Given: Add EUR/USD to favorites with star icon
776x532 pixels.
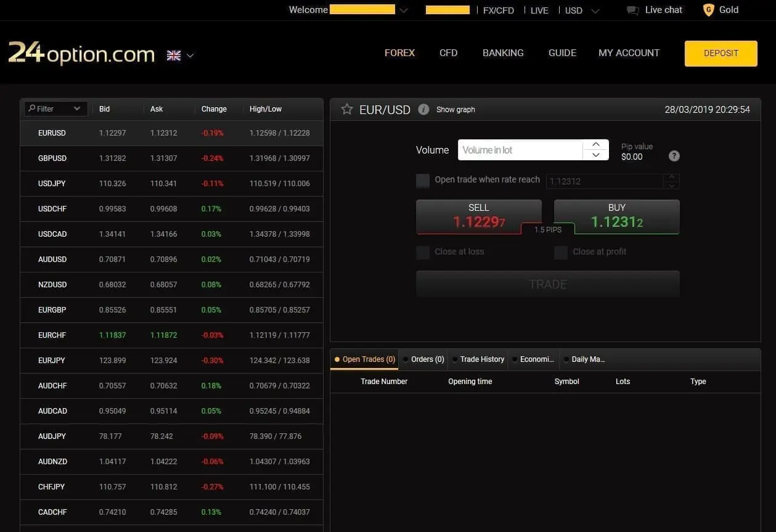Looking at the screenshot, I should [x=347, y=109].
